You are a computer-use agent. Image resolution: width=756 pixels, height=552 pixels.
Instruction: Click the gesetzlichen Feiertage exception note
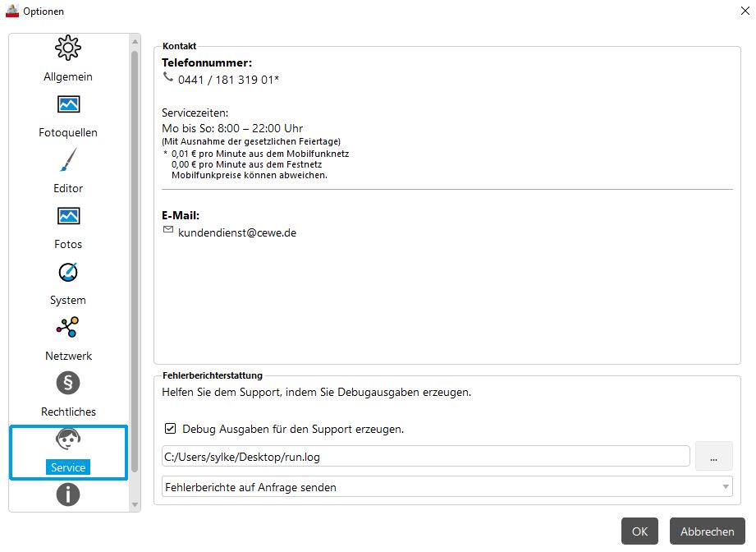[x=251, y=141]
